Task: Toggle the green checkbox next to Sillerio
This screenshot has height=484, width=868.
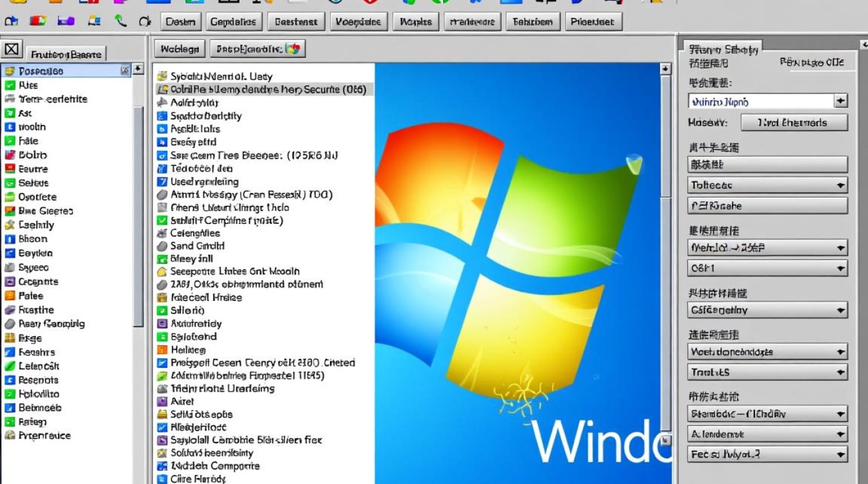Action: click(x=163, y=310)
